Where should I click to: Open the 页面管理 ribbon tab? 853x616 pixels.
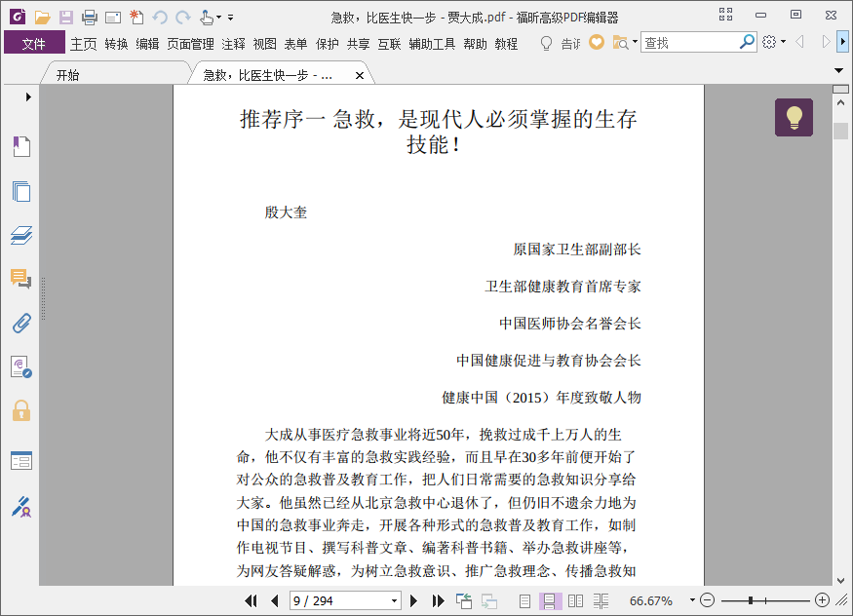click(x=190, y=44)
